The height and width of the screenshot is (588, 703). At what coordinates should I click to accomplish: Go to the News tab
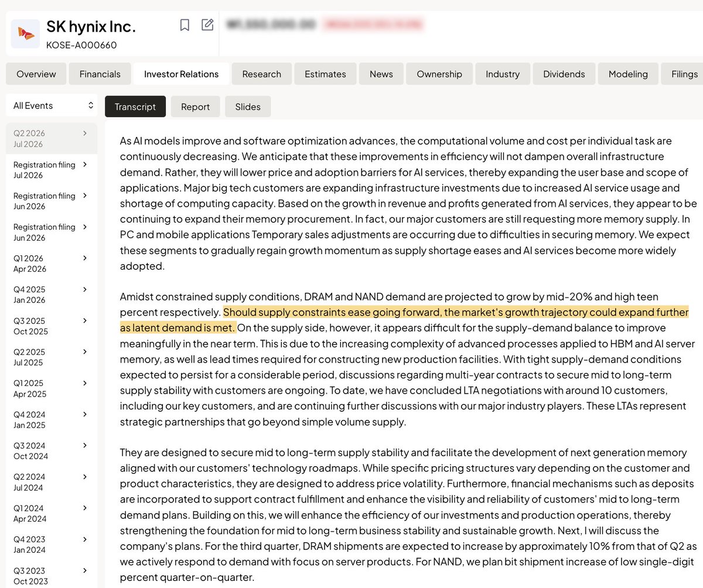coord(381,74)
